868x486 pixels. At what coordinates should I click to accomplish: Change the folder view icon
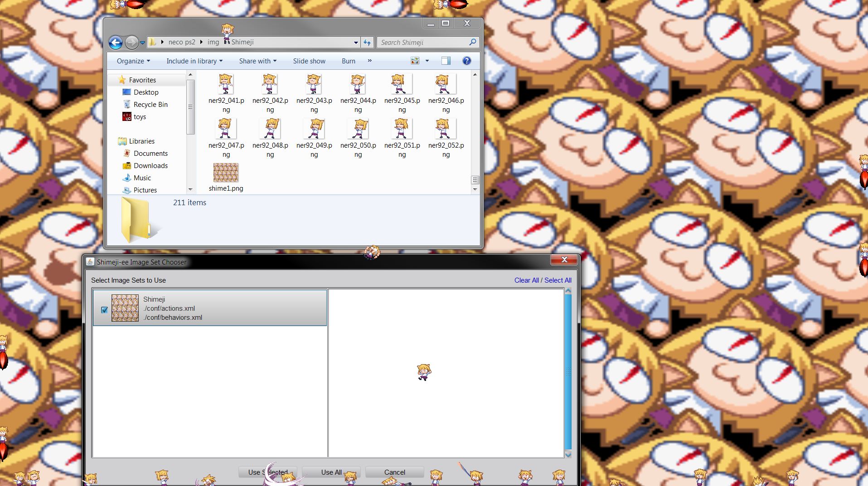[415, 61]
